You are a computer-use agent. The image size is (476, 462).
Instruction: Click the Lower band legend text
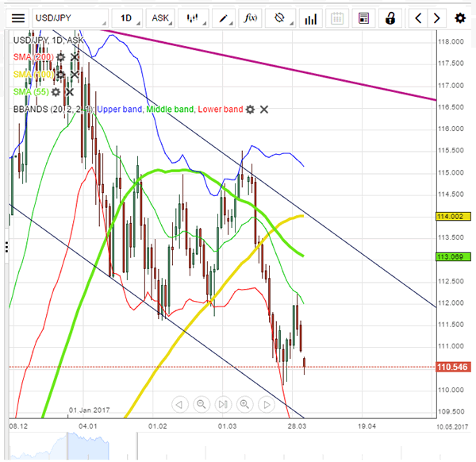221,110
